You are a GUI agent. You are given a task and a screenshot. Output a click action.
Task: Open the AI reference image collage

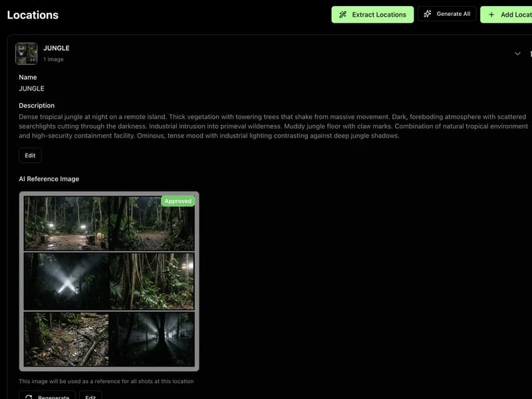[x=109, y=281]
